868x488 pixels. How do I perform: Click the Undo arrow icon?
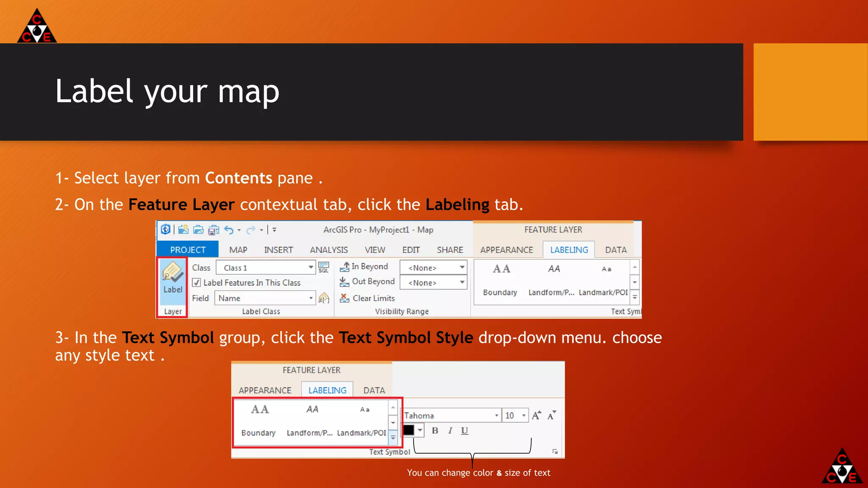click(229, 230)
